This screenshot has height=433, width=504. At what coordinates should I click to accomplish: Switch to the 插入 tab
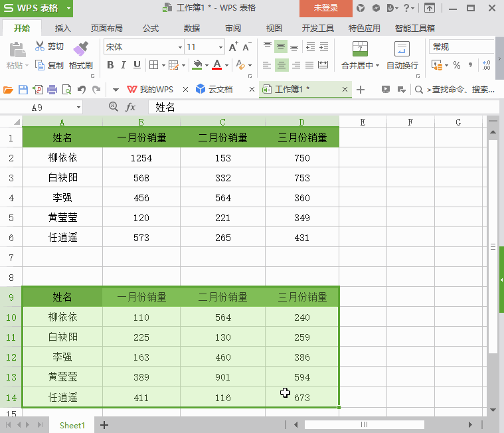pos(62,29)
